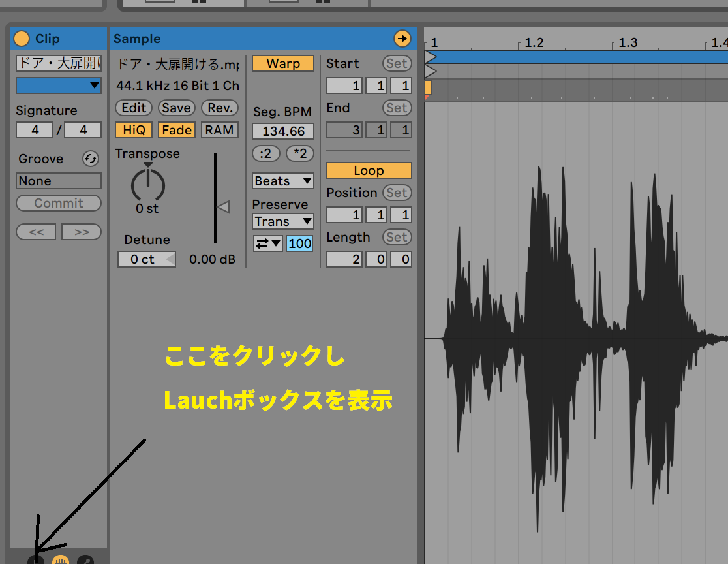The image size is (728, 564).
Task: Toggle the Loop switch
Action: tap(369, 170)
